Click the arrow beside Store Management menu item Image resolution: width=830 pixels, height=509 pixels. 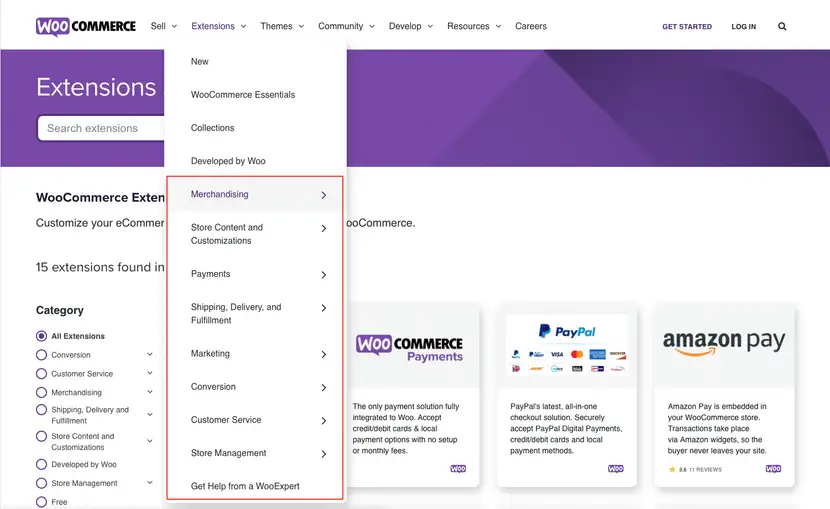point(323,454)
